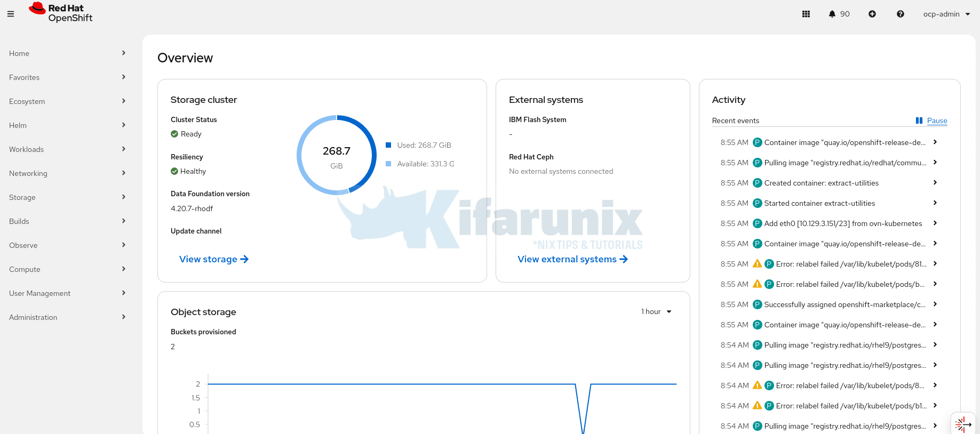Pause the recent events stream

pyautogui.click(x=931, y=120)
